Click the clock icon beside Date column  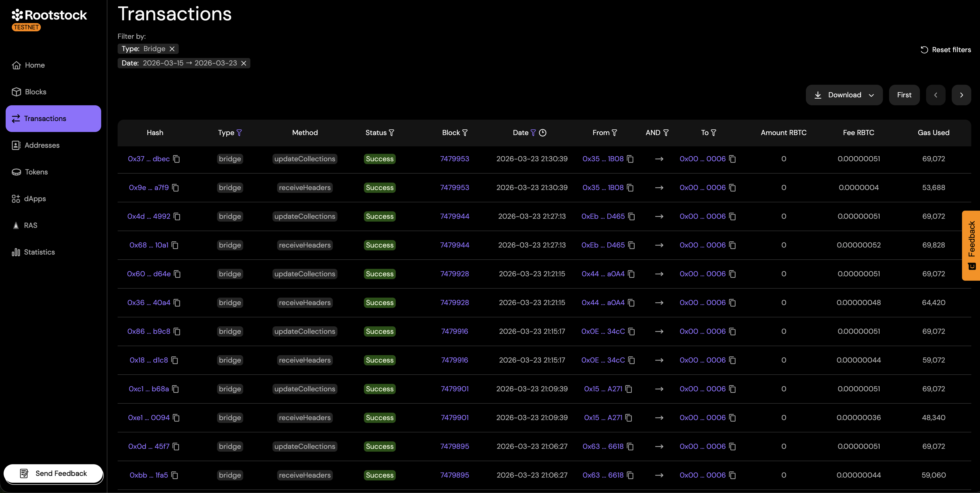click(x=543, y=133)
